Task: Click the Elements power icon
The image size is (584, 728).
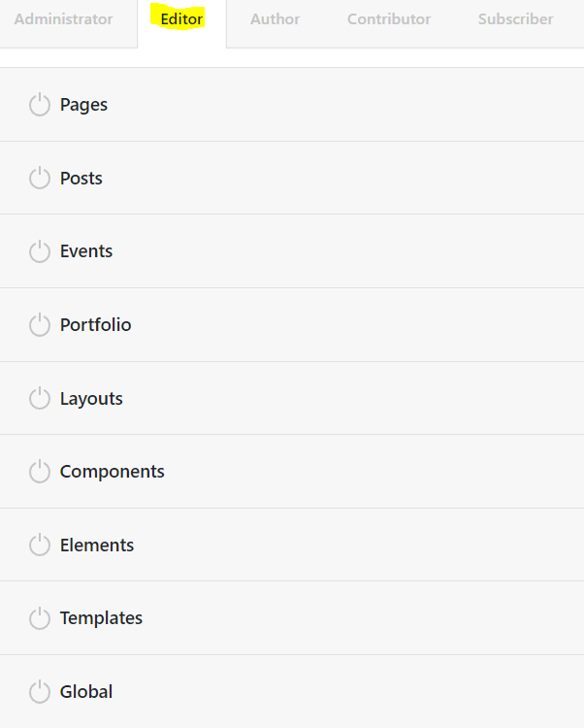Action: click(x=39, y=545)
